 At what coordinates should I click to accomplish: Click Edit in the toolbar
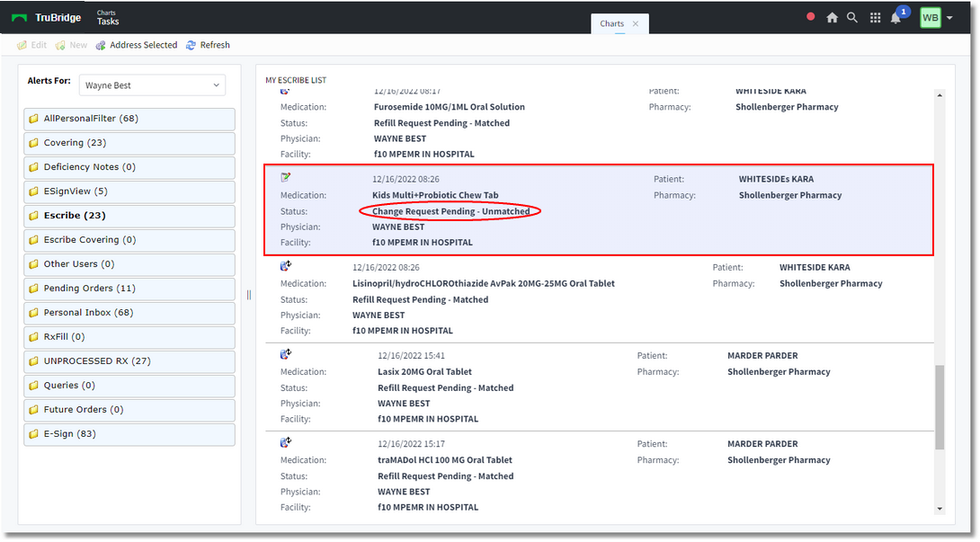pos(31,45)
